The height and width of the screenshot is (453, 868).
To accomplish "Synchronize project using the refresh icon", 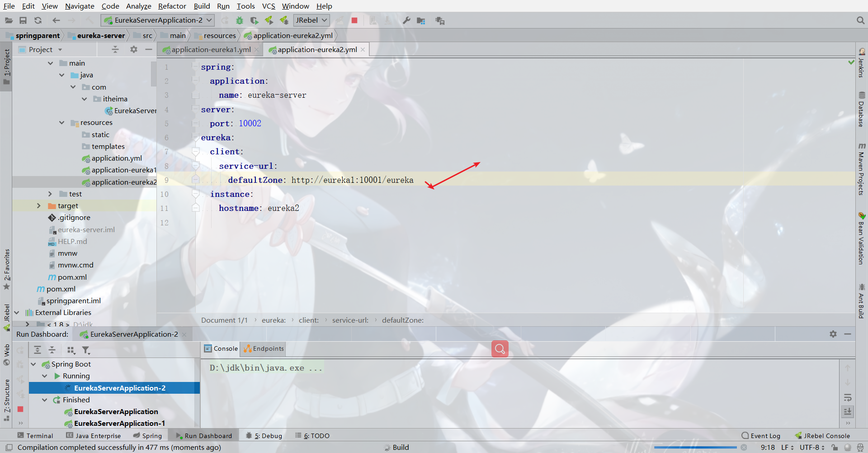I will click(x=38, y=20).
